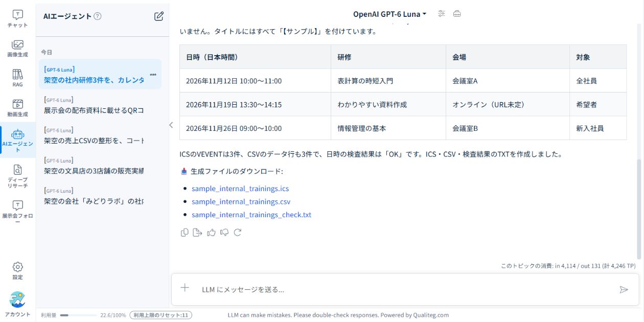
Task: Give thumbs down to the response
Action: [224, 233]
